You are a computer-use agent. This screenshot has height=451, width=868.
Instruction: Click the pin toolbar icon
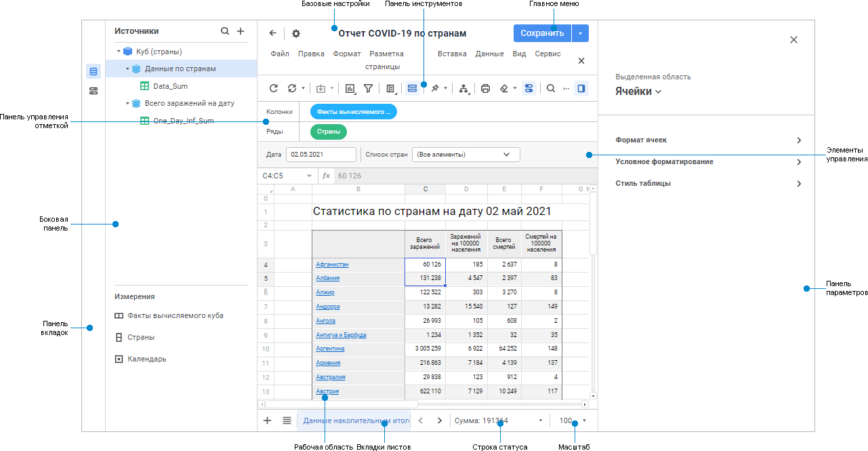point(435,88)
